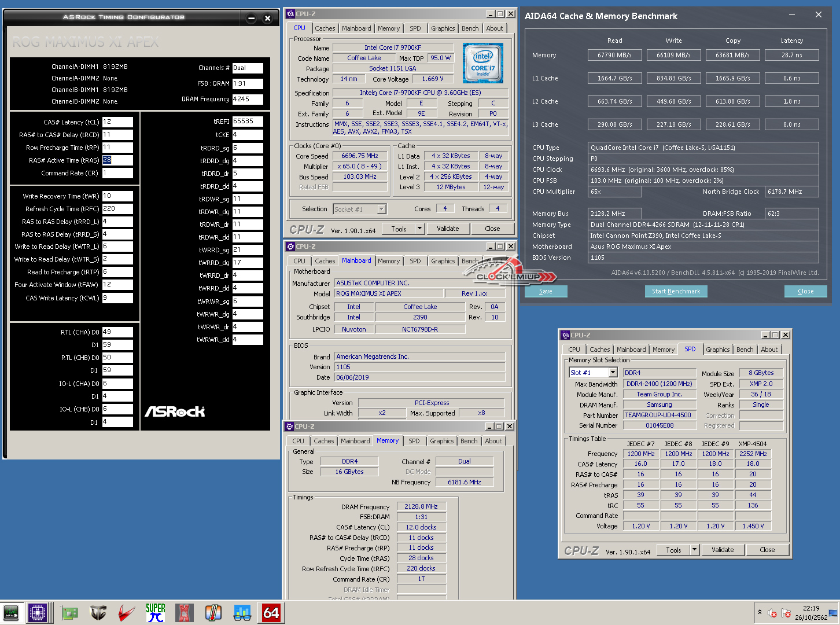840x625 pixels.
Task: Open the thermometer temperature monitor taskbar icon
Action: (x=213, y=612)
